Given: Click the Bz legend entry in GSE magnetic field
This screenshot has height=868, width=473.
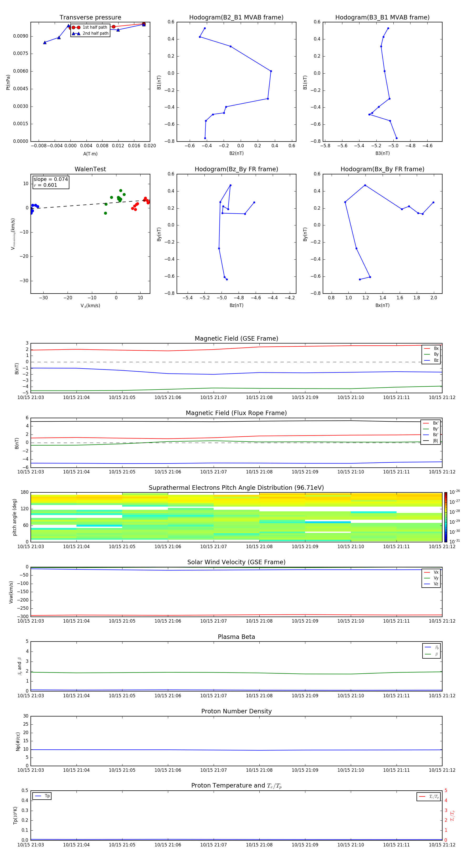Looking at the screenshot, I should [x=431, y=361].
